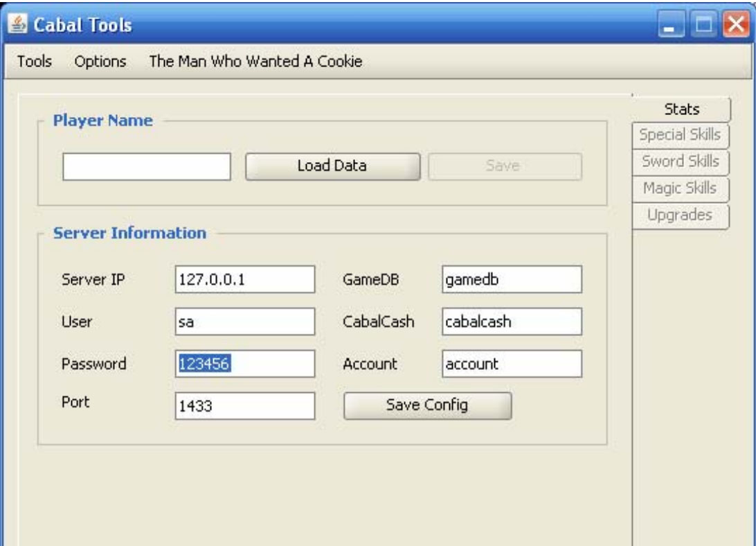The image size is (756, 546).
Task: Minimize the Cabal Tools window
Action: (x=671, y=25)
